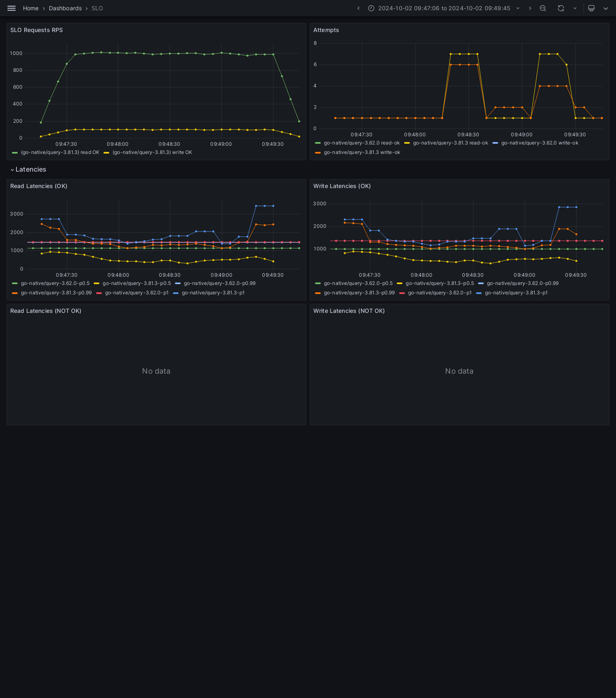The height and width of the screenshot is (698, 616).
Task: Open Read Latencies (NOT OK) panel title
Action: point(46,311)
